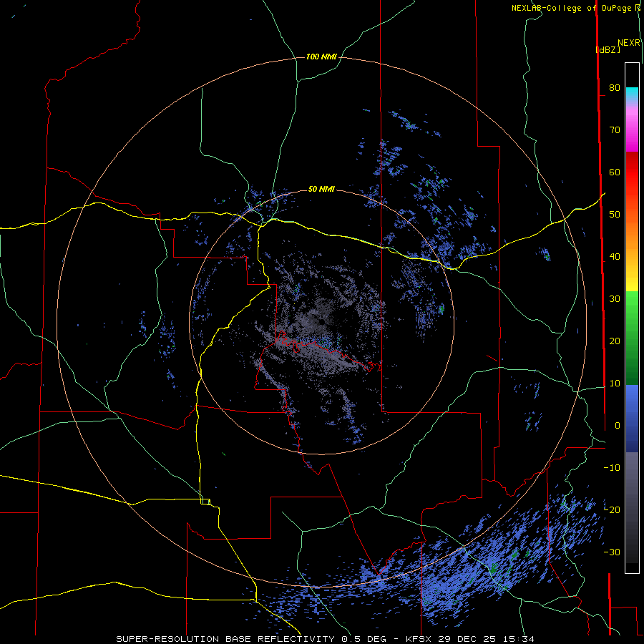Click the NEXR label above the color bar
Viewport: 644px width, 644px height.
[x=629, y=43]
